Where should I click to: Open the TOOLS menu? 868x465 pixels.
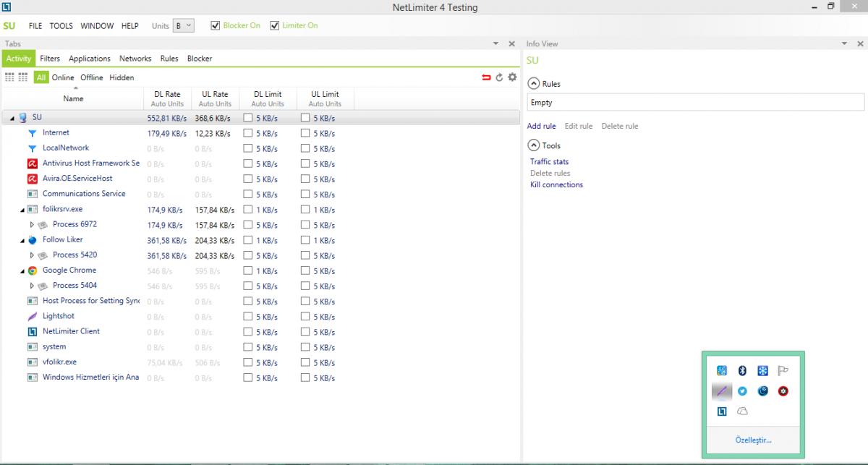pos(61,26)
